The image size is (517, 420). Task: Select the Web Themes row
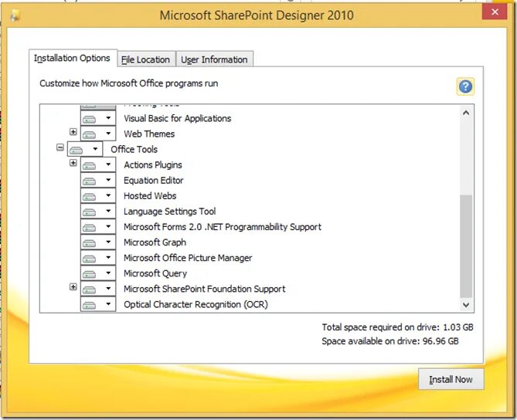149,134
